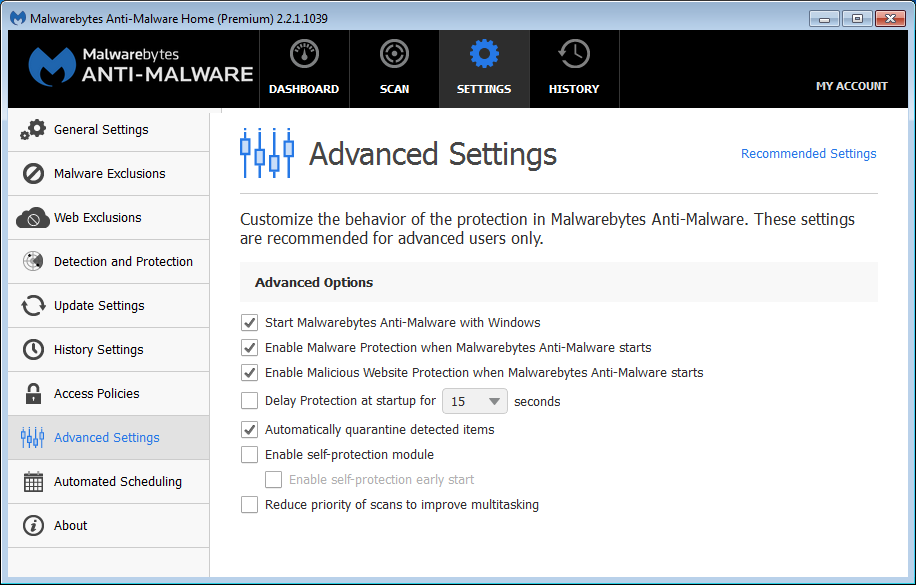The width and height of the screenshot is (916, 585).
Task: Open General Settings in the sidebar
Action: [x=109, y=130]
